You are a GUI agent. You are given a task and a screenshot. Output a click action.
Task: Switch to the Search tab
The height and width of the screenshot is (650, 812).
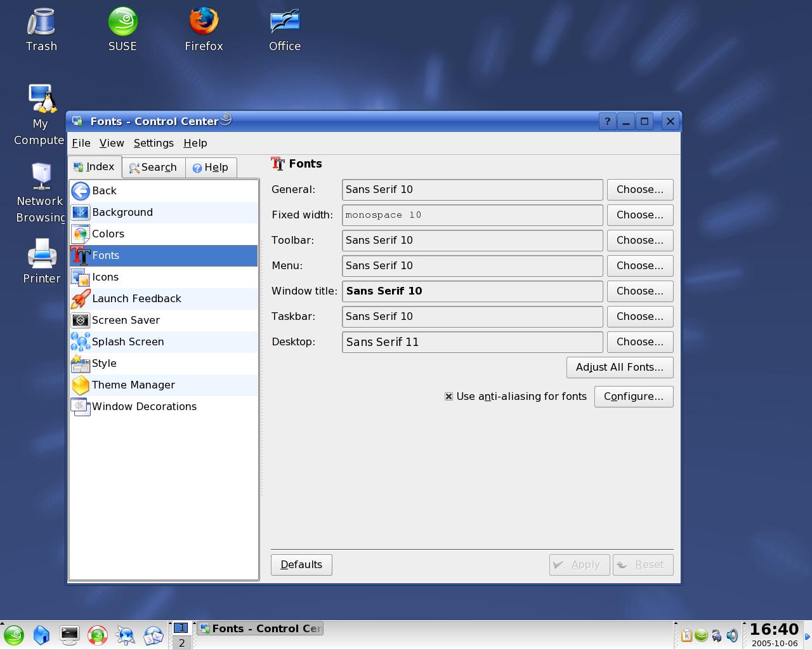click(x=154, y=167)
